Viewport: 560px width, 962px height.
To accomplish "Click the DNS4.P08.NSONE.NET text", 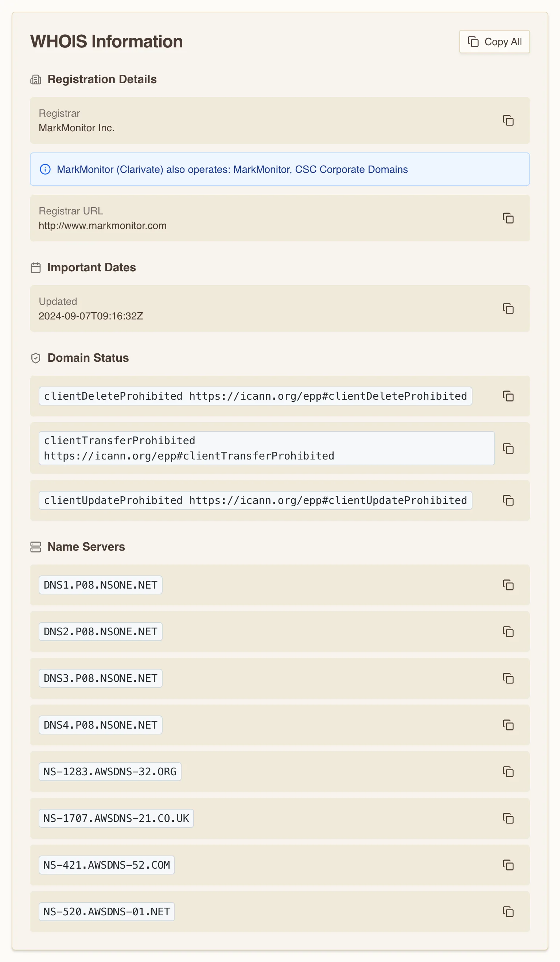I will tap(100, 725).
